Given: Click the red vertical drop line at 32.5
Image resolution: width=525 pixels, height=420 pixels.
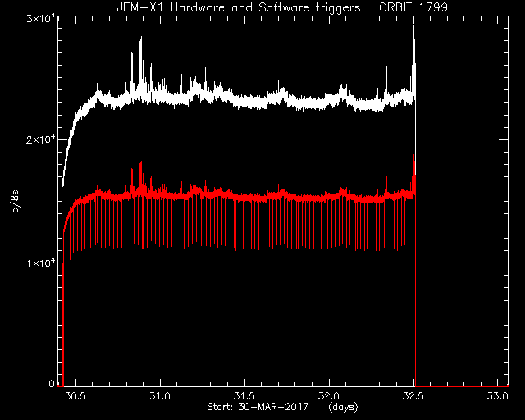Looking at the screenshot, I should tap(415, 288).
